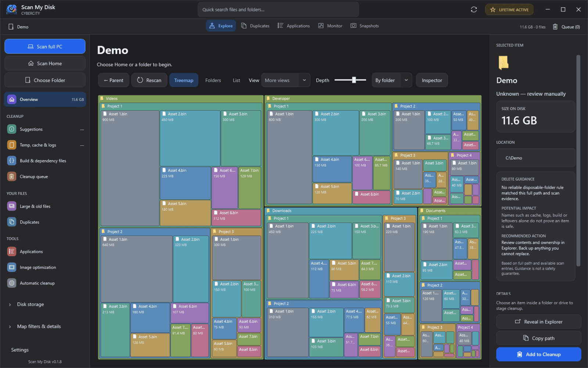Click the Image optimization icon
588x368 pixels.
coord(12,268)
